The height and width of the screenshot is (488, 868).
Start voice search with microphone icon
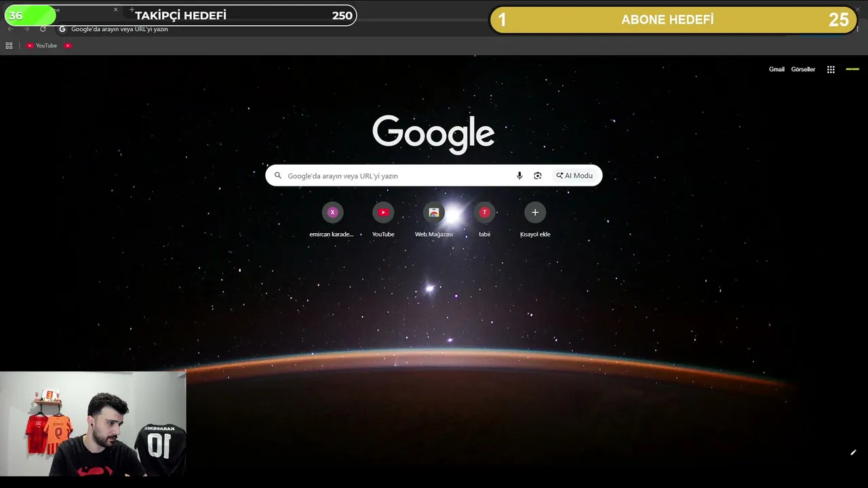[x=519, y=176]
